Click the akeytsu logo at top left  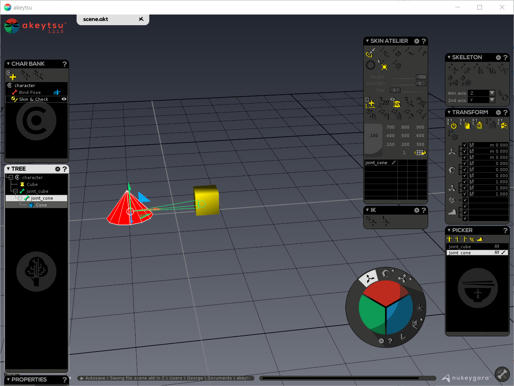coord(35,26)
